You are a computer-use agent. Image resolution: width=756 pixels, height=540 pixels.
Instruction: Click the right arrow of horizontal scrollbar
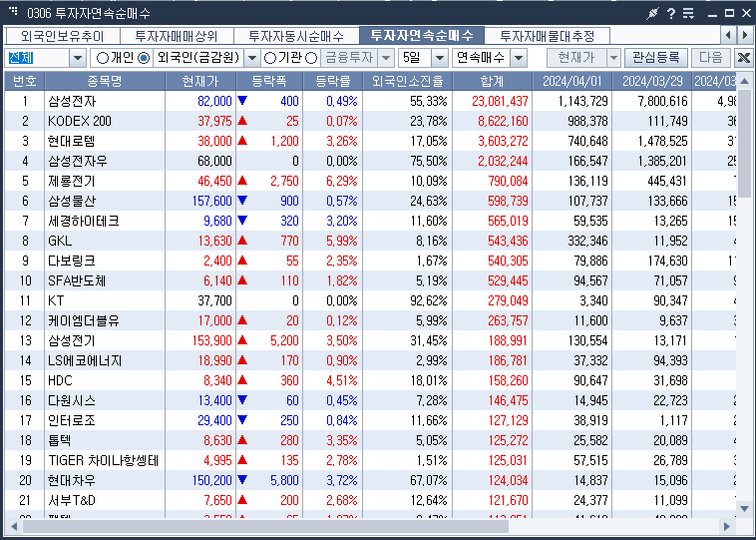[x=727, y=526]
